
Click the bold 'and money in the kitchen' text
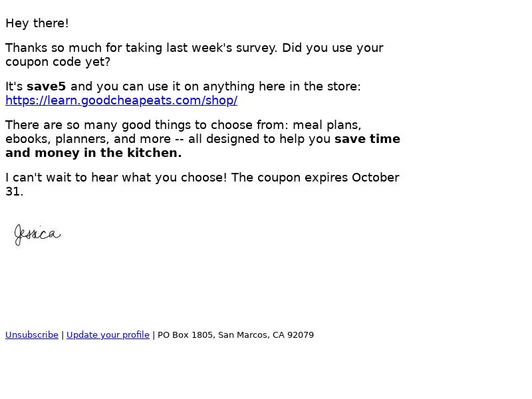point(94,153)
